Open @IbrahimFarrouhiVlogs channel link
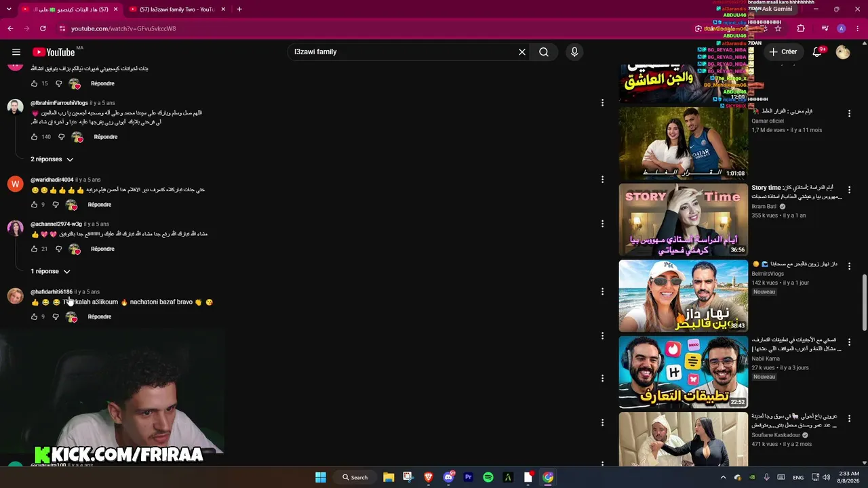 coord(59,103)
